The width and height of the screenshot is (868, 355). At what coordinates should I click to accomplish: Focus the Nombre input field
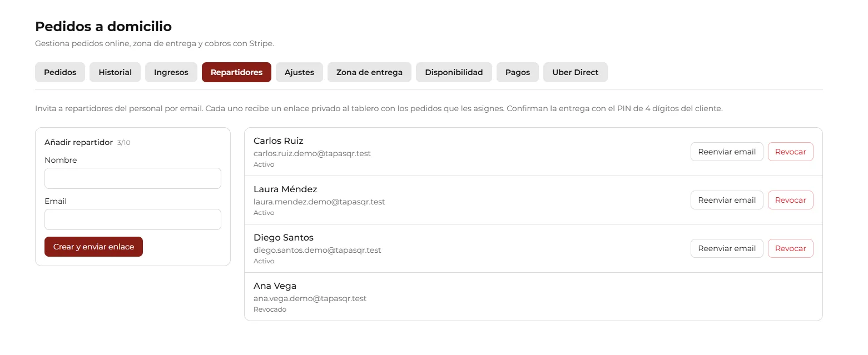133,178
